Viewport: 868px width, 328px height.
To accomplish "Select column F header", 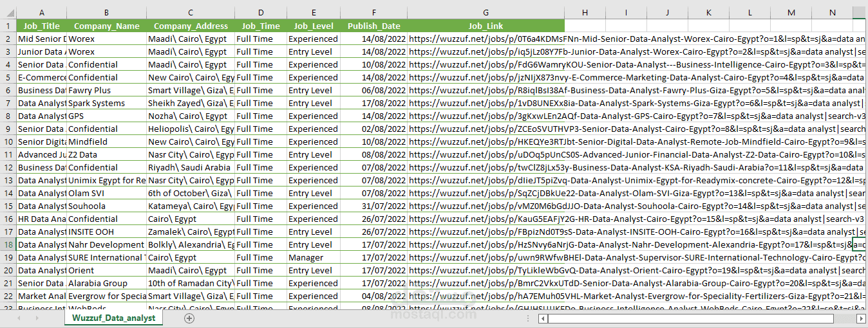I will point(374,13).
